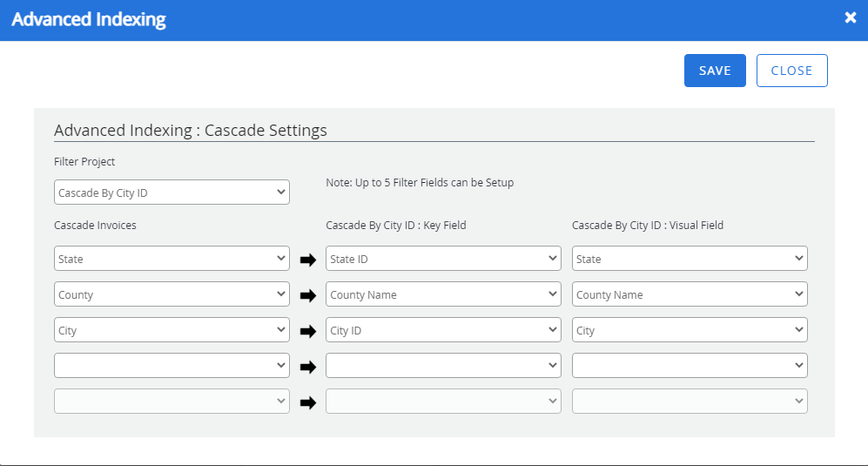
Task: Open the State cascade invoices dropdown
Action: (172, 259)
